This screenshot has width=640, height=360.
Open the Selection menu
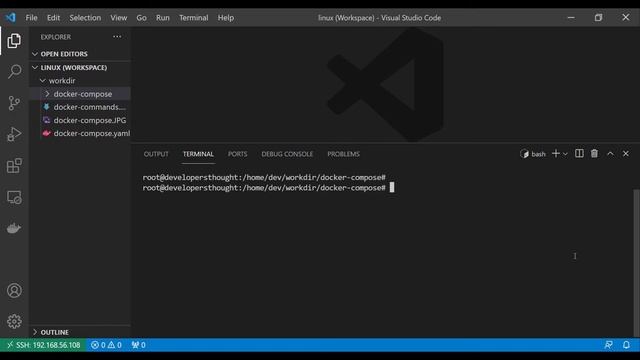[85, 18]
